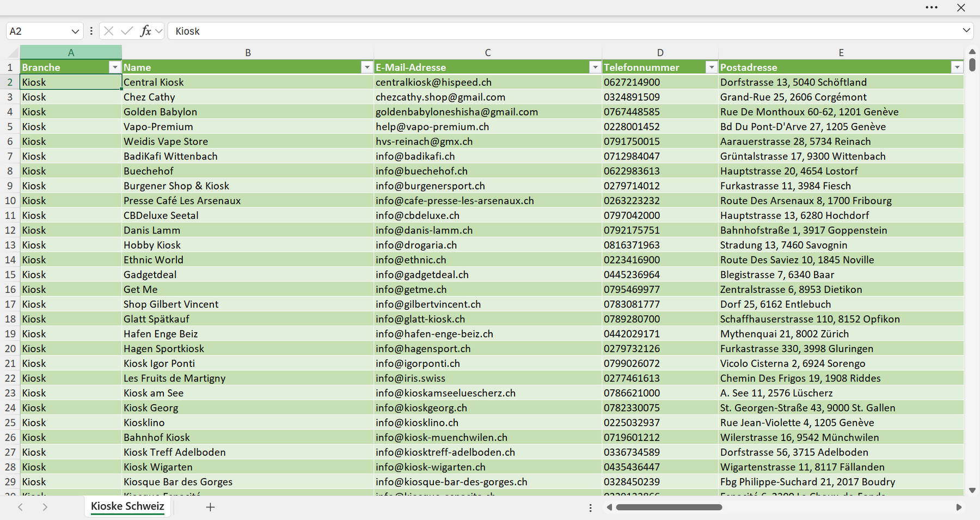The height and width of the screenshot is (520, 980).
Task: Open the three-dots more options menu
Action: pos(932,8)
